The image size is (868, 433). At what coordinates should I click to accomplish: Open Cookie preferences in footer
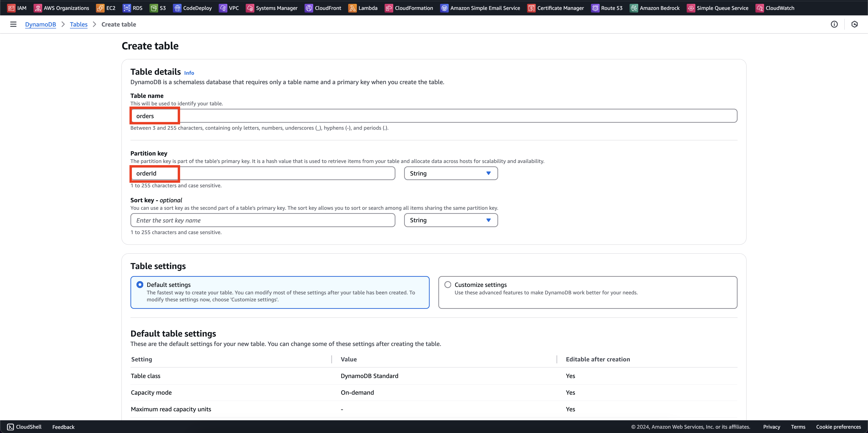838,427
